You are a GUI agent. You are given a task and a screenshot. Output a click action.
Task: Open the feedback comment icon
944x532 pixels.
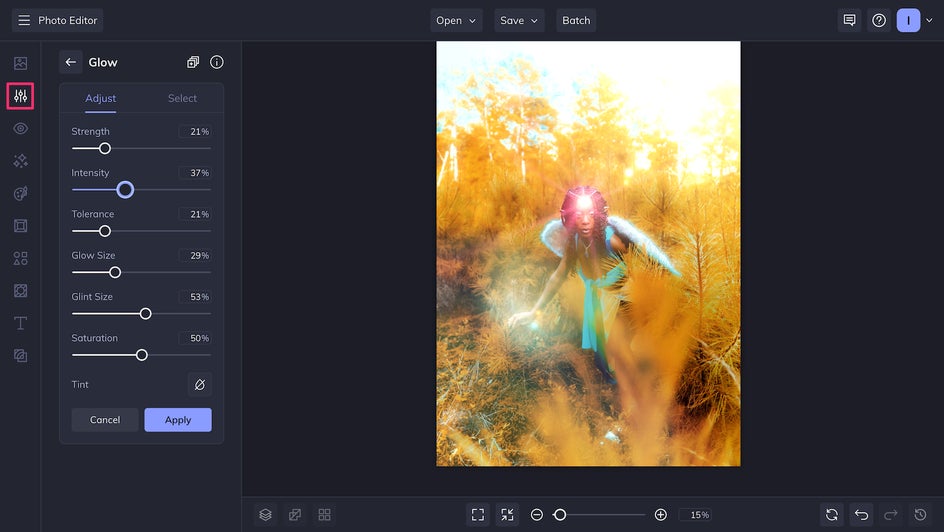(849, 20)
